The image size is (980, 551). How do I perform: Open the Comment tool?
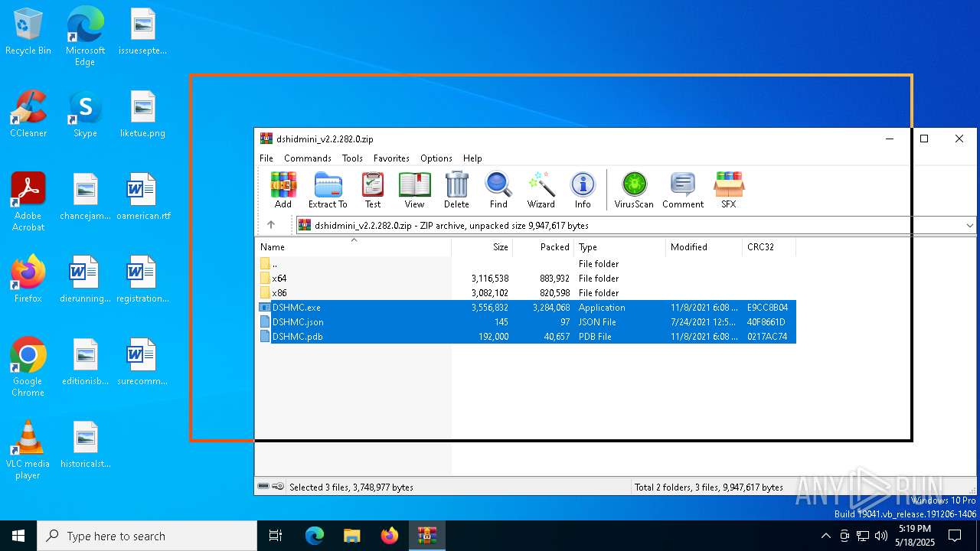pyautogui.click(x=683, y=190)
